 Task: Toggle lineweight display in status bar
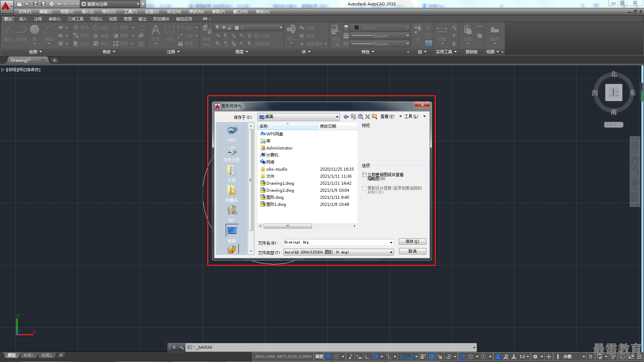(423, 357)
